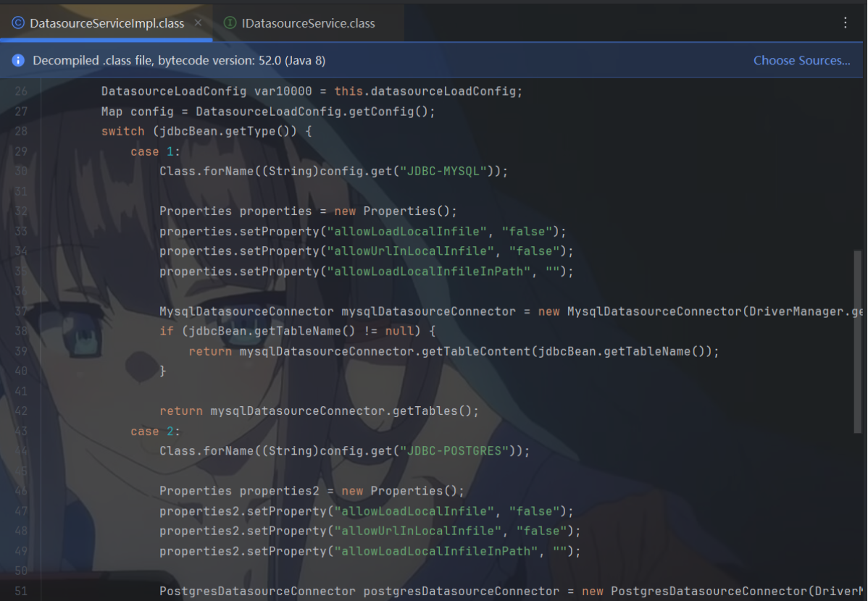Image resolution: width=868 pixels, height=601 pixels.
Task: Place cursor on getTables() method call
Action: click(432, 411)
